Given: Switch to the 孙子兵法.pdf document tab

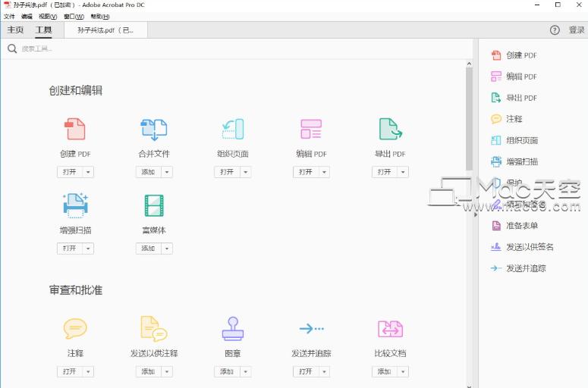Looking at the screenshot, I should coord(105,30).
